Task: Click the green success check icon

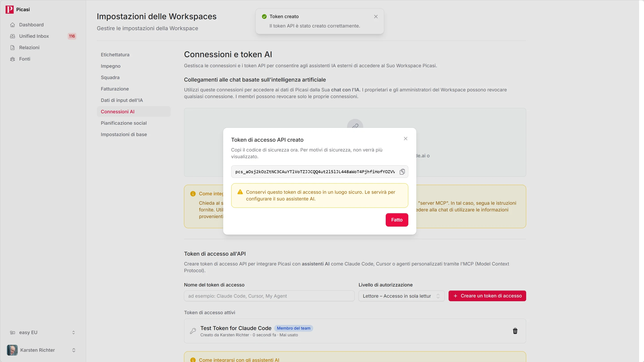Action: 264,17
